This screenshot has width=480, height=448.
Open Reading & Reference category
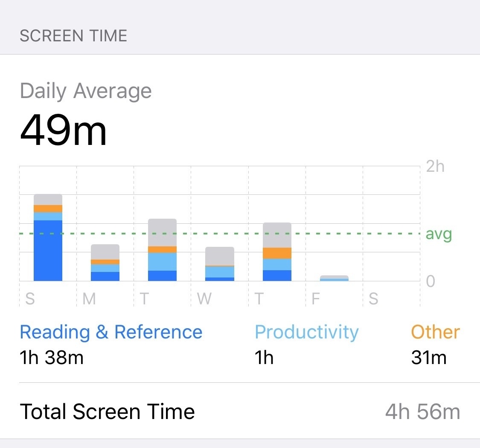(x=111, y=332)
